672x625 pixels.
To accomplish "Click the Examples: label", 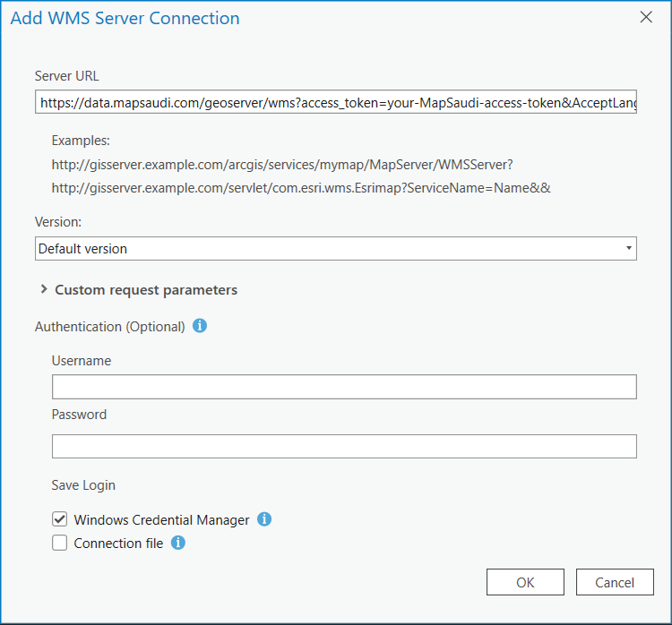I will click(81, 141).
